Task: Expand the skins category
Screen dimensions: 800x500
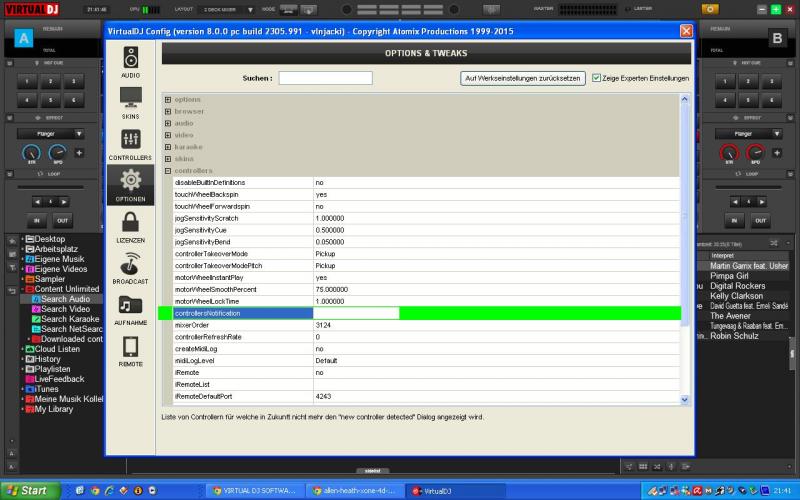Action: (x=168, y=159)
